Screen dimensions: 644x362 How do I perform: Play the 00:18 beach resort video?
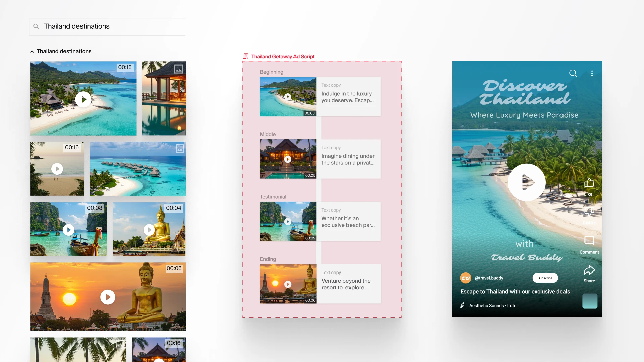click(x=83, y=99)
